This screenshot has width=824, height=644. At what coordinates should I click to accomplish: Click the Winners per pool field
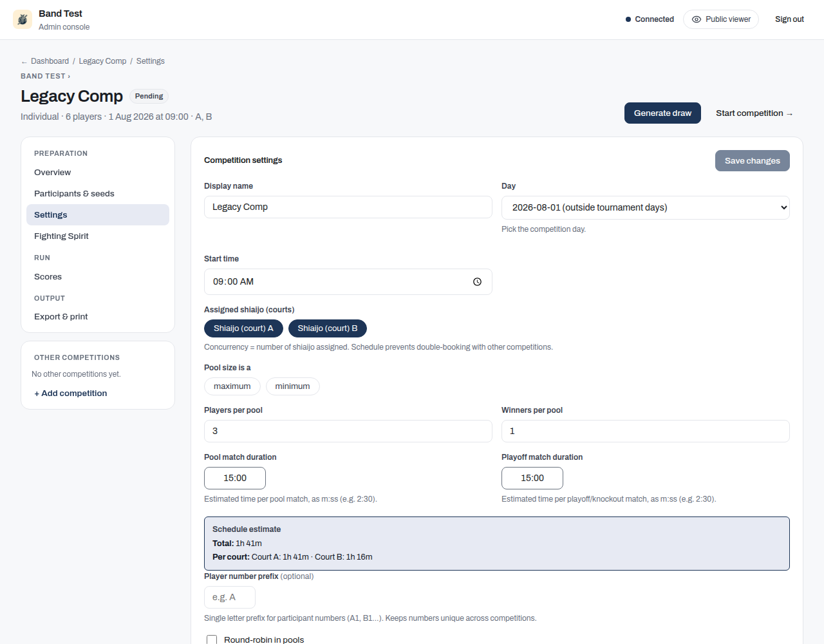point(646,431)
